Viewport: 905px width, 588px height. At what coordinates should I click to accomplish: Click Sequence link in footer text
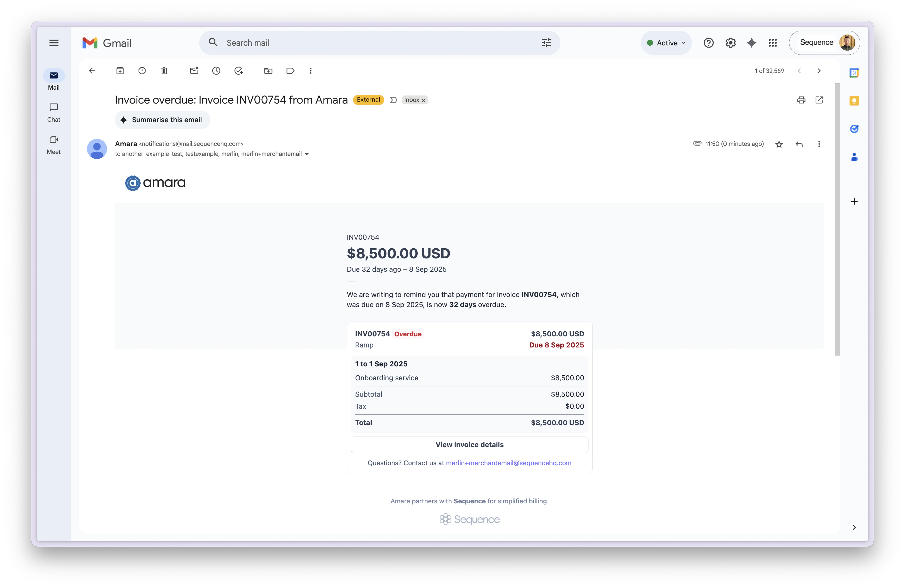click(x=469, y=501)
